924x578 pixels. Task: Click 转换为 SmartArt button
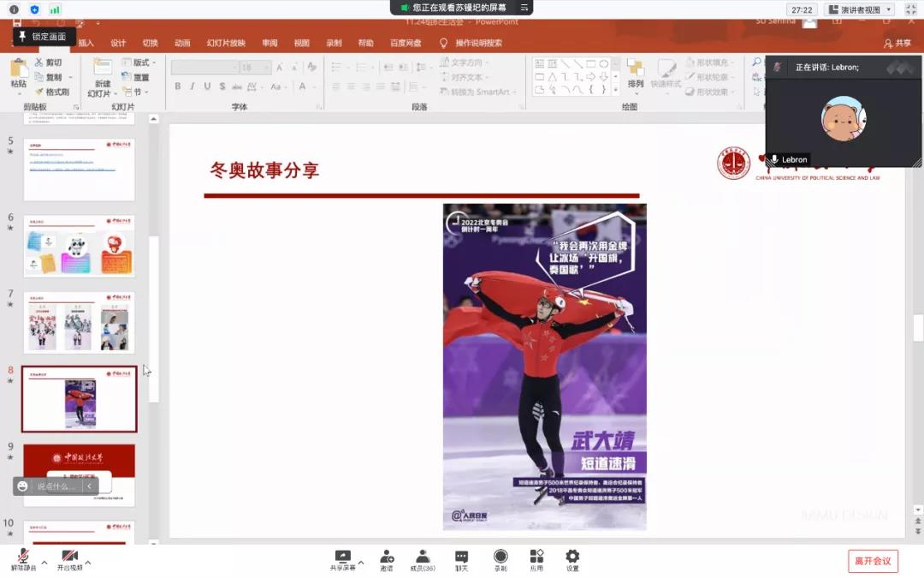(x=478, y=92)
